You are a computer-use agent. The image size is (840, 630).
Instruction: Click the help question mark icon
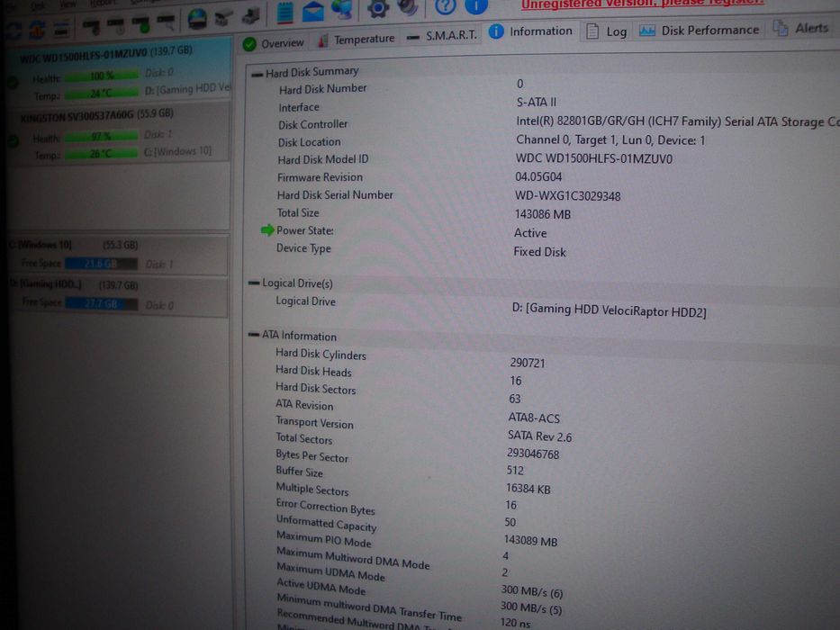coord(445,6)
